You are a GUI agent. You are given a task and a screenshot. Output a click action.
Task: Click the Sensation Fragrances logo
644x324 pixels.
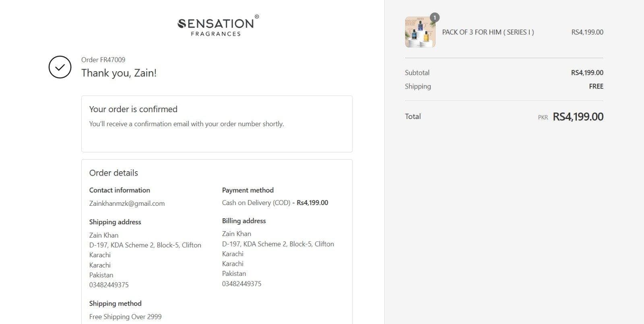coord(217,27)
